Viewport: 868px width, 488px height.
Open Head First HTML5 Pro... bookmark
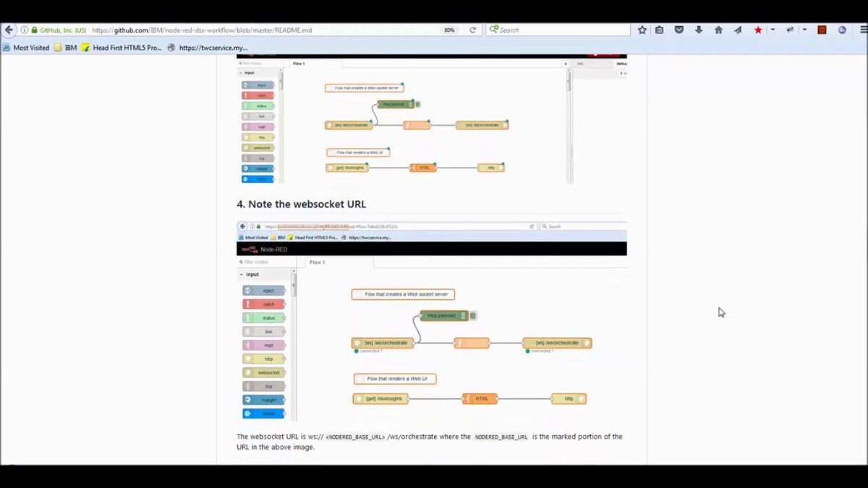[x=122, y=48]
